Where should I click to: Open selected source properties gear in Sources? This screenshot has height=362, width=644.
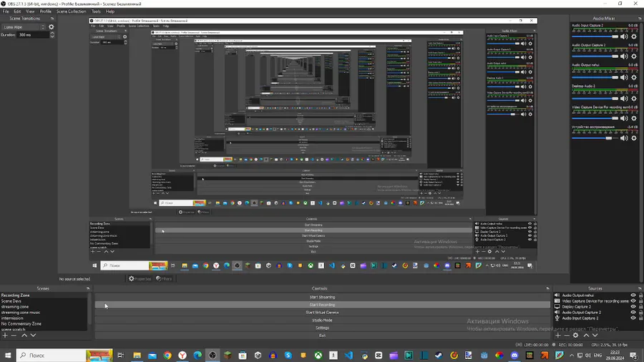(576, 336)
